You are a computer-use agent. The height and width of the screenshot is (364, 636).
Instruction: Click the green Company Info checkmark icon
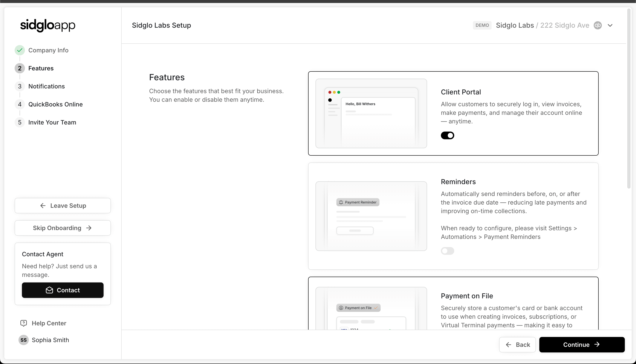(x=20, y=50)
